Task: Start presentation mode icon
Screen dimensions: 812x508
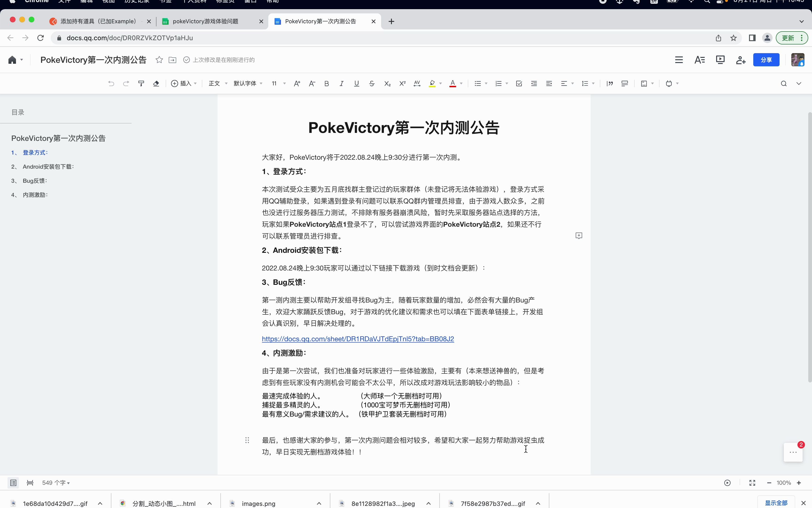Action: pos(720,60)
